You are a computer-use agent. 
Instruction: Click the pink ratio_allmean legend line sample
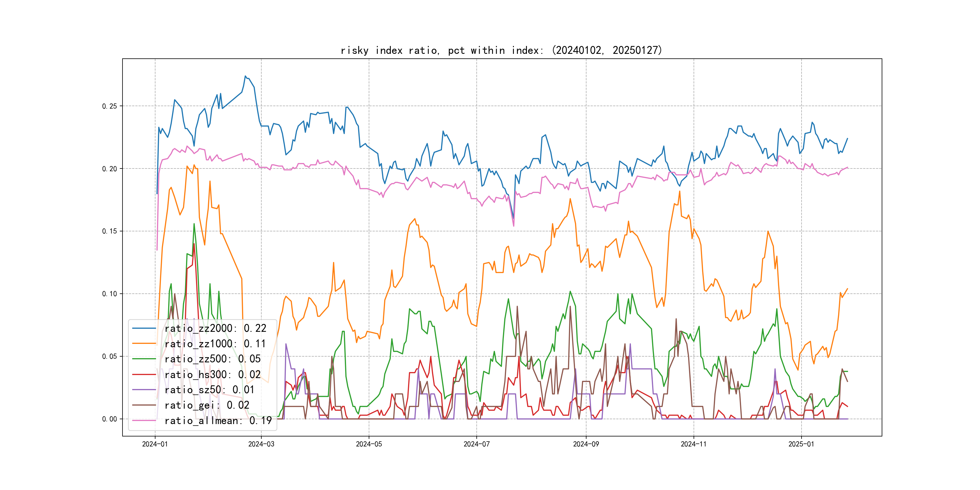pos(144,420)
